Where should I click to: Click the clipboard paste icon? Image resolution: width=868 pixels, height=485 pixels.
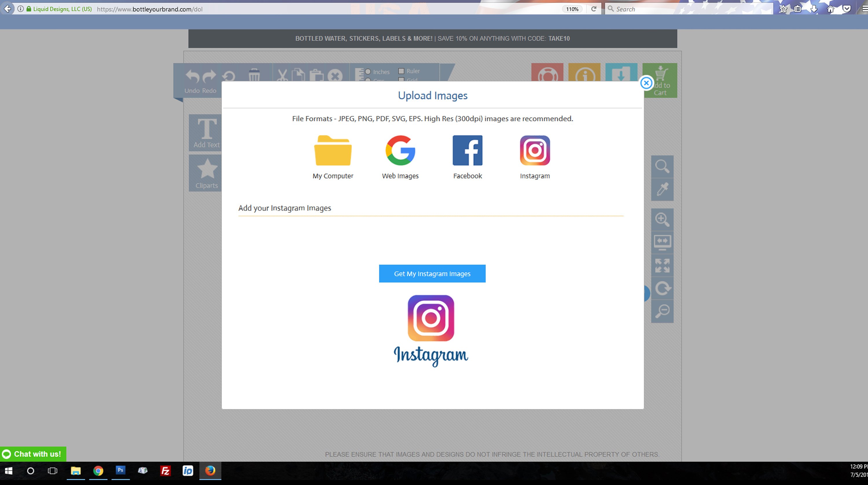click(x=316, y=75)
